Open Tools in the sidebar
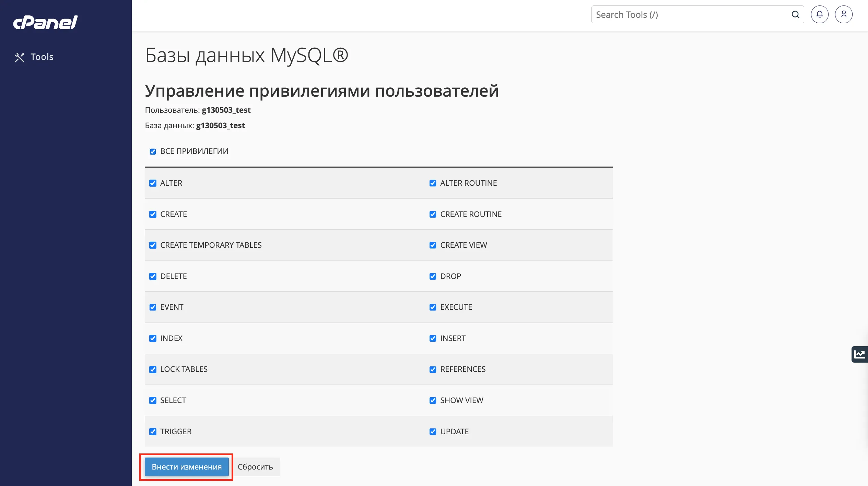This screenshot has height=486, width=868. pos(34,57)
